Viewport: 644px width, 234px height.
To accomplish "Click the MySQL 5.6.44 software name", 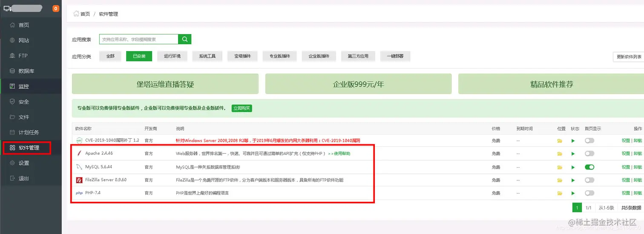I will click(98, 167).
